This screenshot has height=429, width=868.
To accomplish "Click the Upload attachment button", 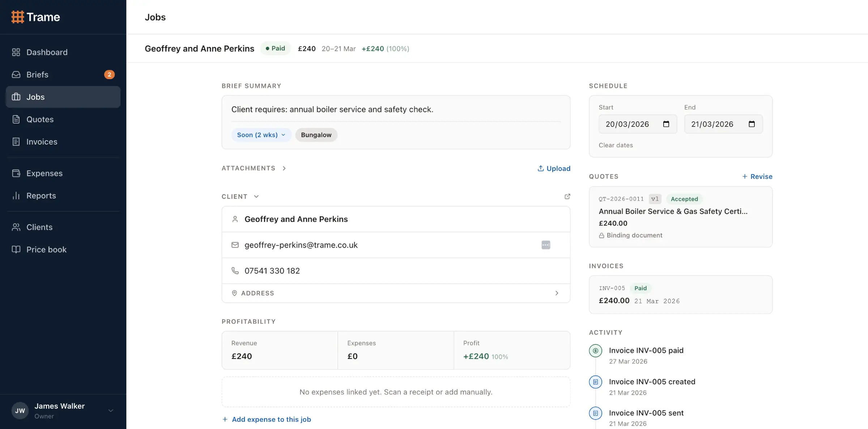I will point(554,168).
